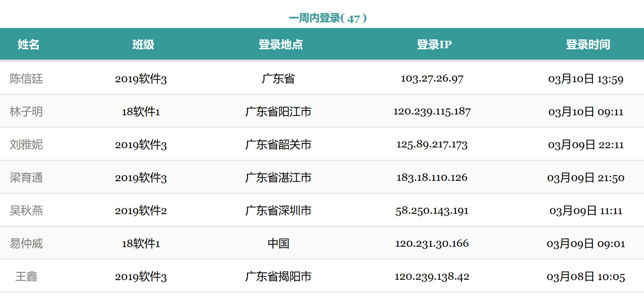The image size is (644, 301).
Task: Click the 登录时间 column header
Action: (x=588, y=44)
